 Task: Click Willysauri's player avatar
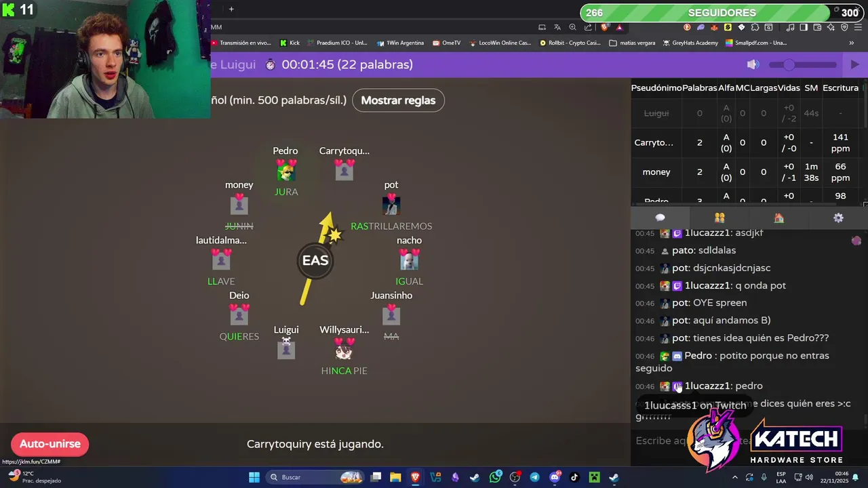point(344,350)
